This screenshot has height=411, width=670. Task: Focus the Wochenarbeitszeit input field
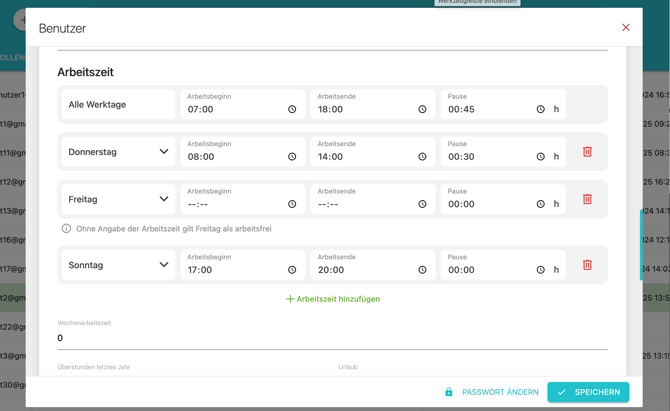tap(332, 338)
